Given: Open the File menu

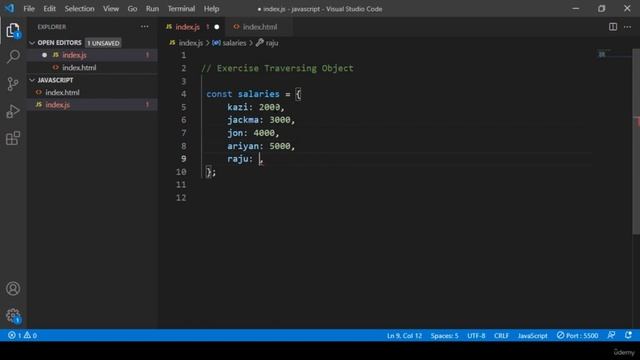Looking at the screenshot, I should click(29, 9).
